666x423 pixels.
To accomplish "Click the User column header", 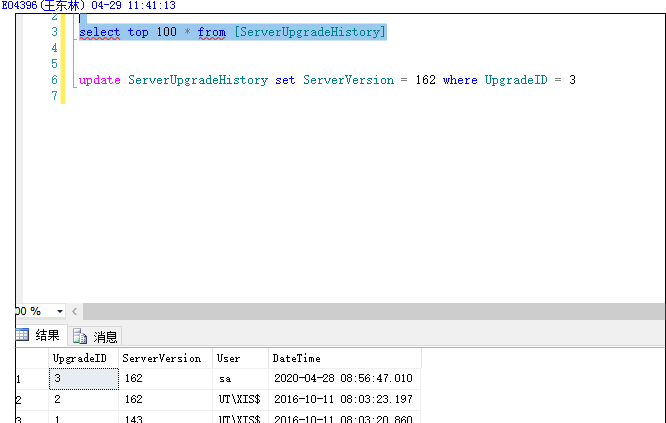I will tap(229, 358).
